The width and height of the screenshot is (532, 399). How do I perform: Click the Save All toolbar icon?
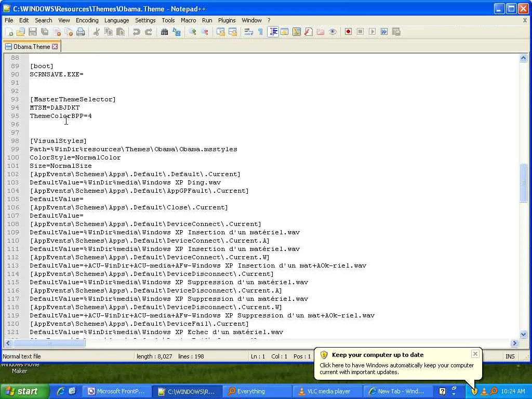coord(45,32)
